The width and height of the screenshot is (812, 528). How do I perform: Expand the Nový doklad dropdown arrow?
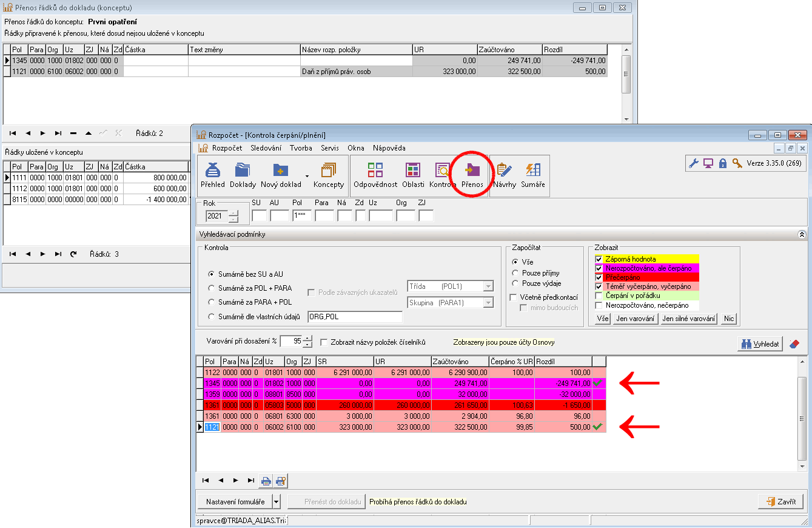[x=307, y=176]
